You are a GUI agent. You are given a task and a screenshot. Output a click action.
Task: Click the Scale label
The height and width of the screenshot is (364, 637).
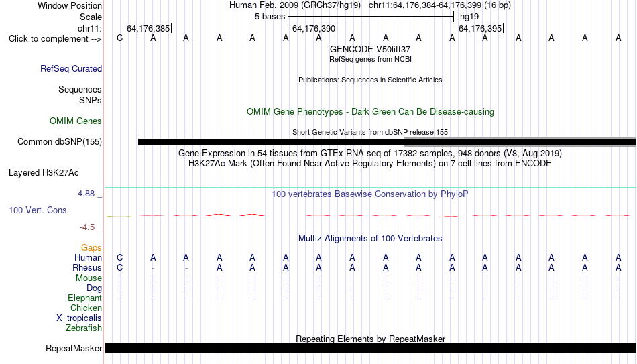tap(91, 17)
